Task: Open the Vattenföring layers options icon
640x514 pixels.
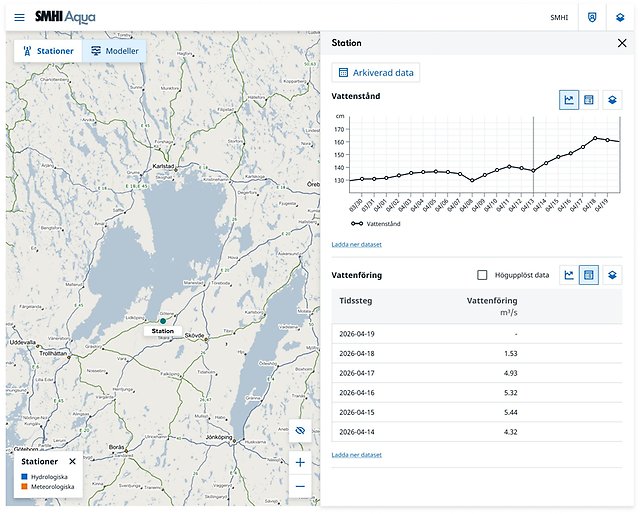Action: pyautogui.click(x=612, y=275)
